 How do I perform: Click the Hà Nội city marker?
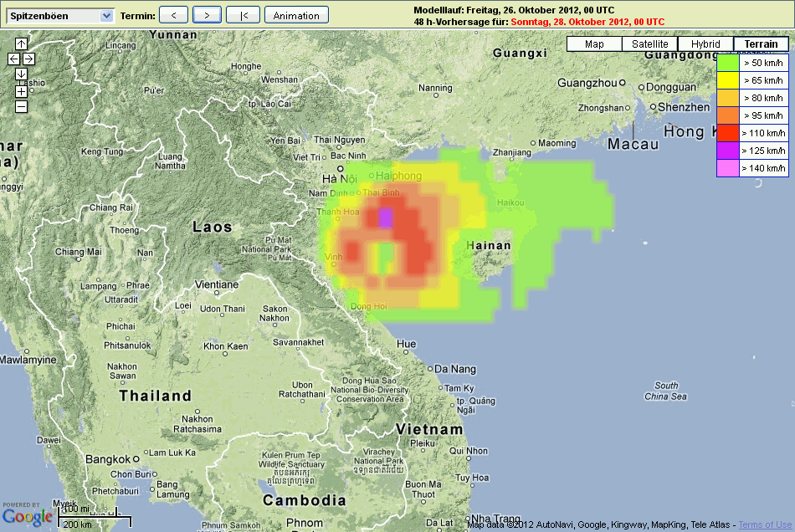pos(341,169)
